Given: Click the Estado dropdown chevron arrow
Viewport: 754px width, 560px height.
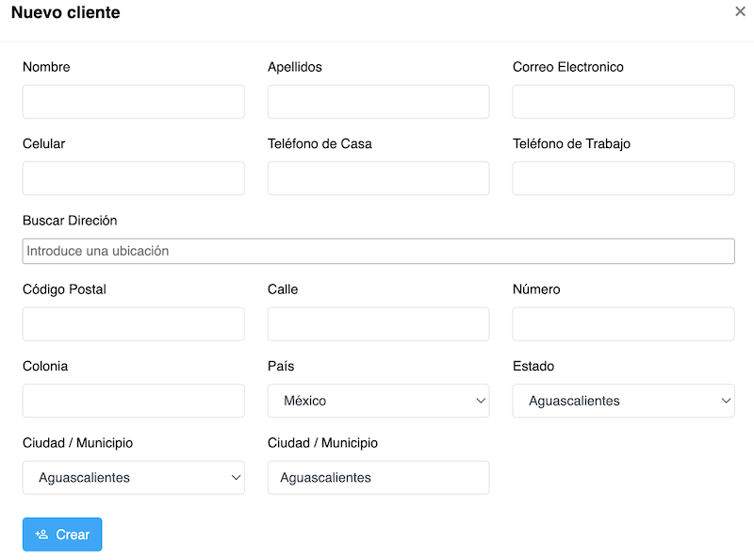Looking at the screenshot, I should 726,401.
